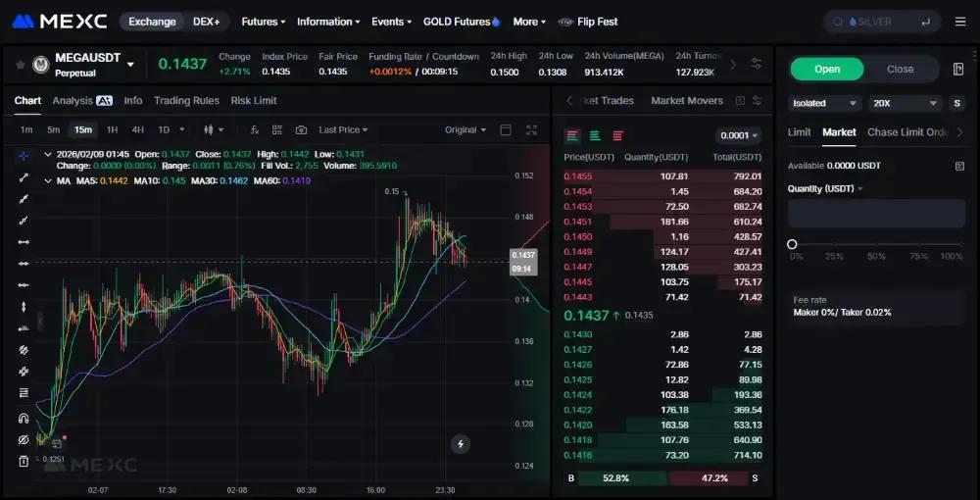Open the Futures dropdown menu
Image resolution: width=980 pixels, height=500 pixels.
coord(263,22)
